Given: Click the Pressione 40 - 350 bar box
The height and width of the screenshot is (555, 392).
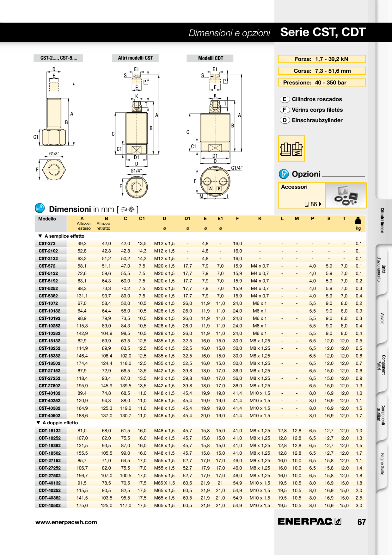Looking at the screenshot, I should coord(322,83).
